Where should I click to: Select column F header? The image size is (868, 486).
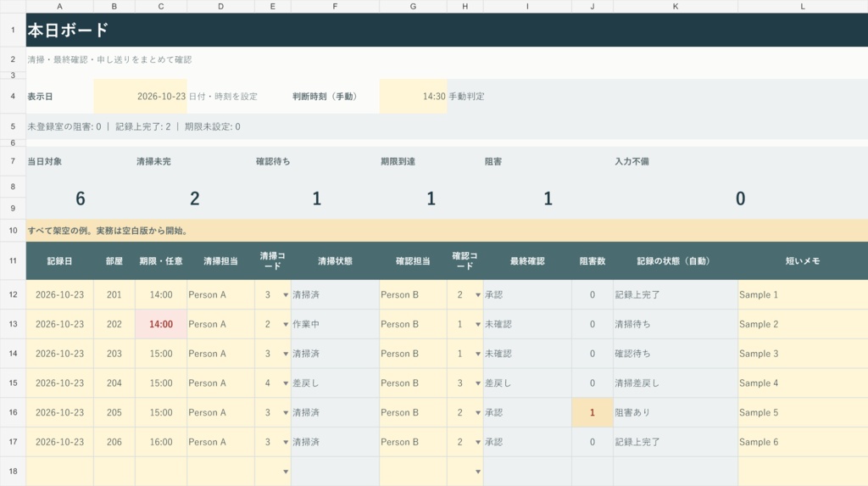[x=335, y=6]
